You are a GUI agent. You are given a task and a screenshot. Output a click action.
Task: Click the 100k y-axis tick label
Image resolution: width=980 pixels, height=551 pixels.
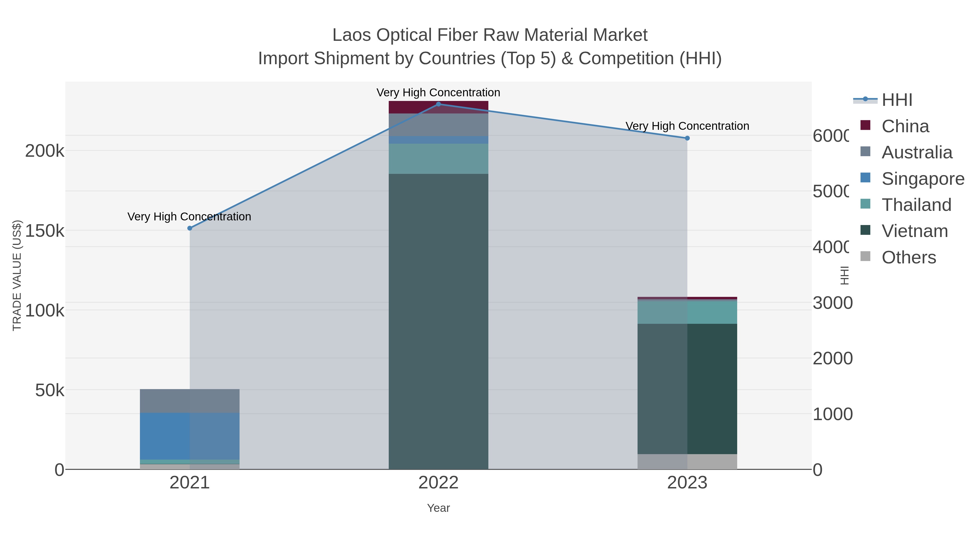45,311
